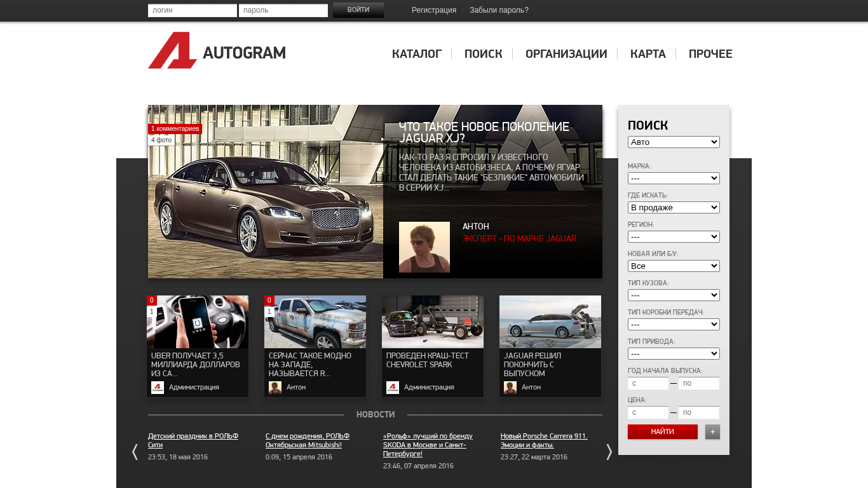Click the plus button beside Найти

coord(712,432)
